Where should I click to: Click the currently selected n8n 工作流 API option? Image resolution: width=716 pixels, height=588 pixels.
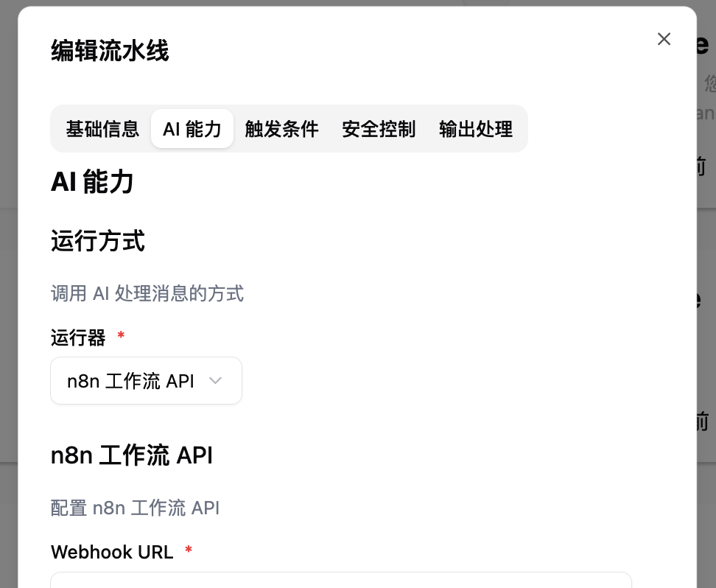click(x=130, y=381)
